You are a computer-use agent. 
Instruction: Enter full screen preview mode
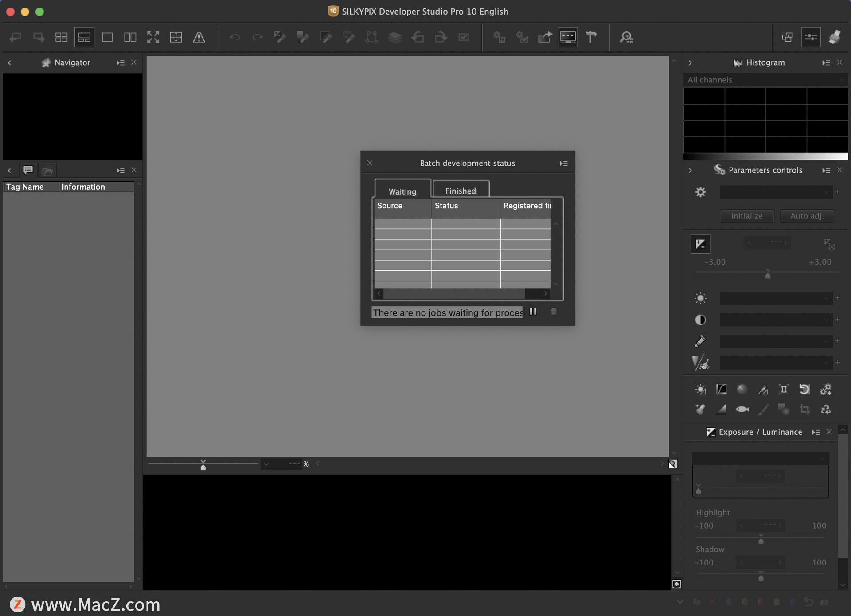click(x=153, y=37)
